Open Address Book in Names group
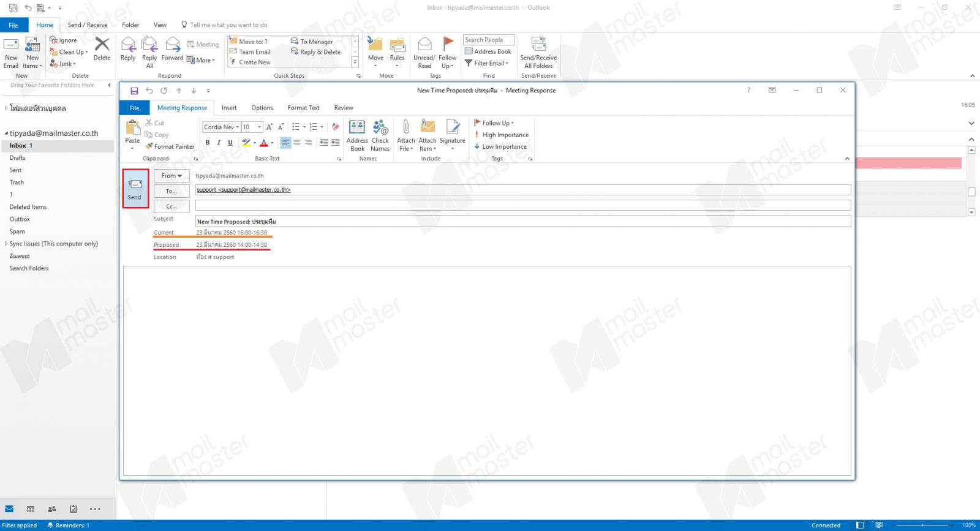This screenshot has width=980, height=531. pyautogui.click(x=357, y=135)
